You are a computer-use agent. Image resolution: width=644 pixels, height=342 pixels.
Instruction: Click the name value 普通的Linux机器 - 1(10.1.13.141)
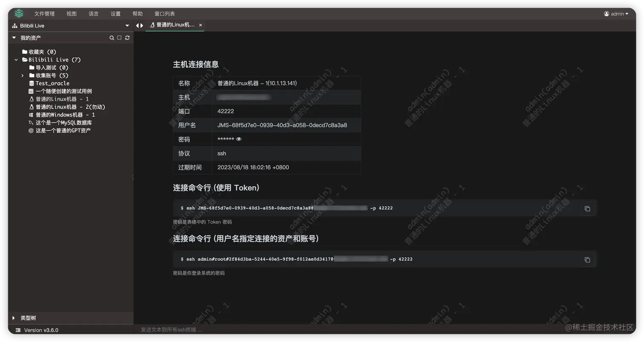tap(257, 83)
